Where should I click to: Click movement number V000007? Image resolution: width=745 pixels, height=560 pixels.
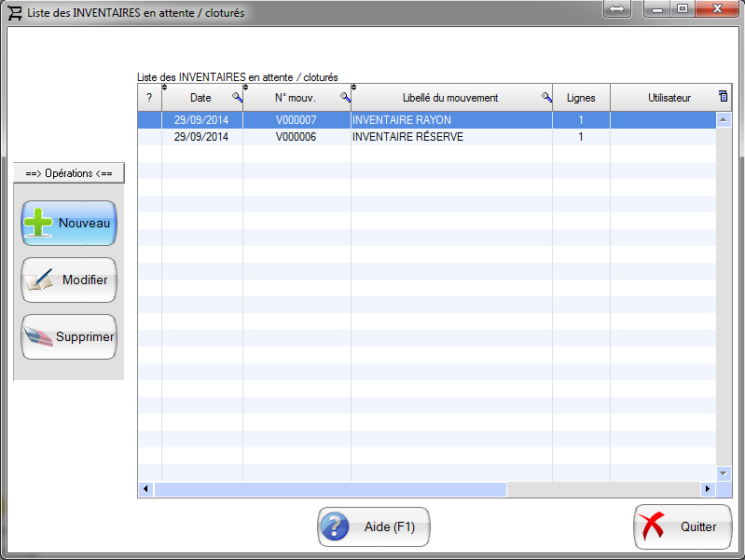pyautogui.click(x=296, y=119)
